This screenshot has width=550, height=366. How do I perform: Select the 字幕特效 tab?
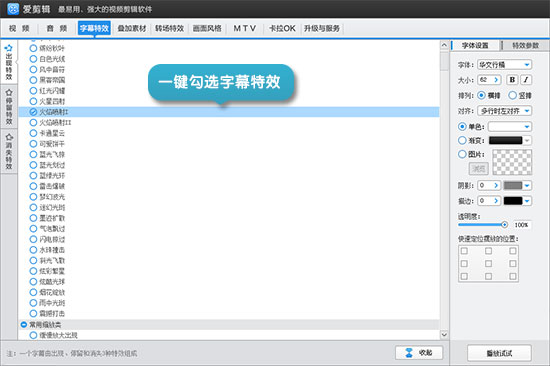pos(94,28)
